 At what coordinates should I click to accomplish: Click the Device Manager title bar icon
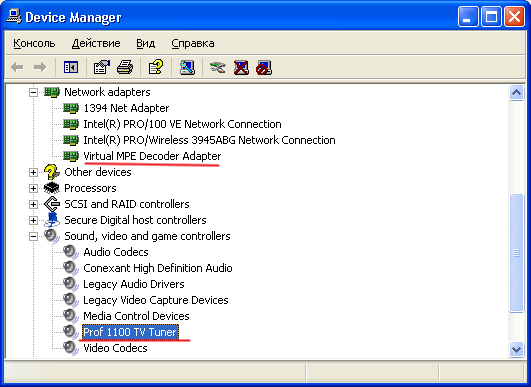(x=14, y=16)
